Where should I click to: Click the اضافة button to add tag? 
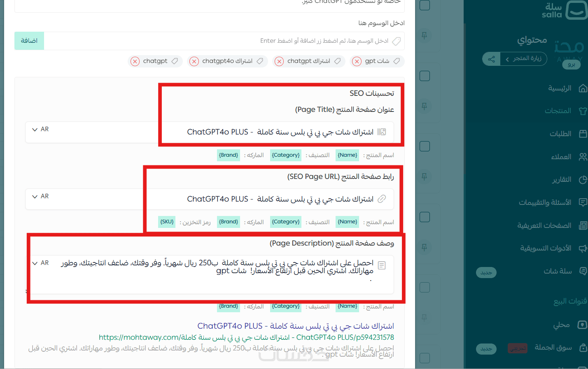29,41
